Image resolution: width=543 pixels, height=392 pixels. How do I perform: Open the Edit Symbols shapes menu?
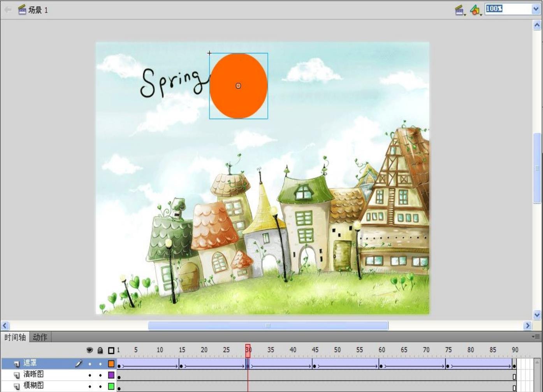[475, 10]
